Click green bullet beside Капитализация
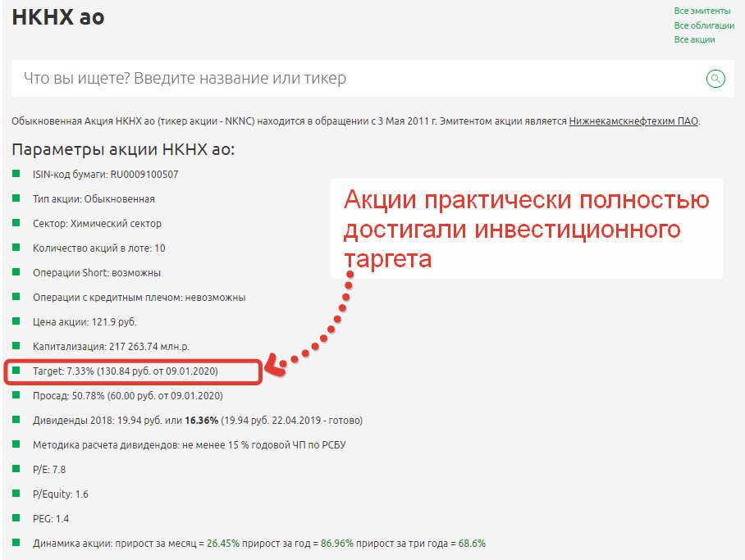745x560 pixels. click(16, 346)
